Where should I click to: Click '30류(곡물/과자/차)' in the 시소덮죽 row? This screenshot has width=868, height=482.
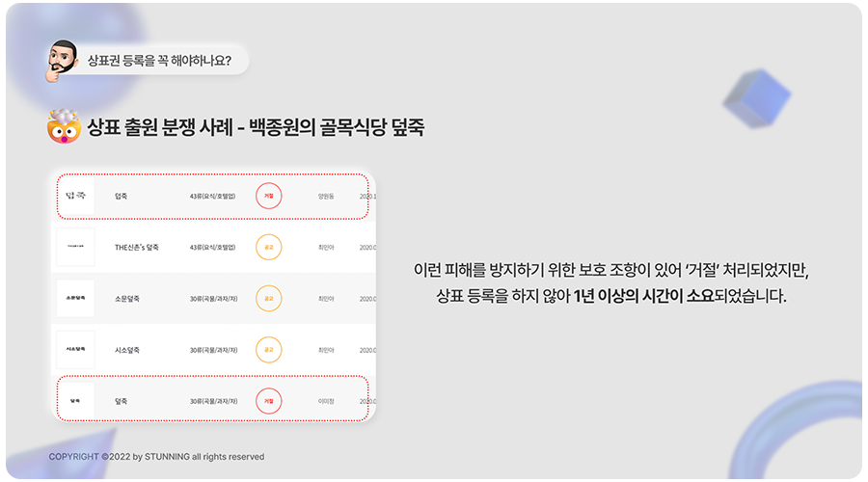214,350
